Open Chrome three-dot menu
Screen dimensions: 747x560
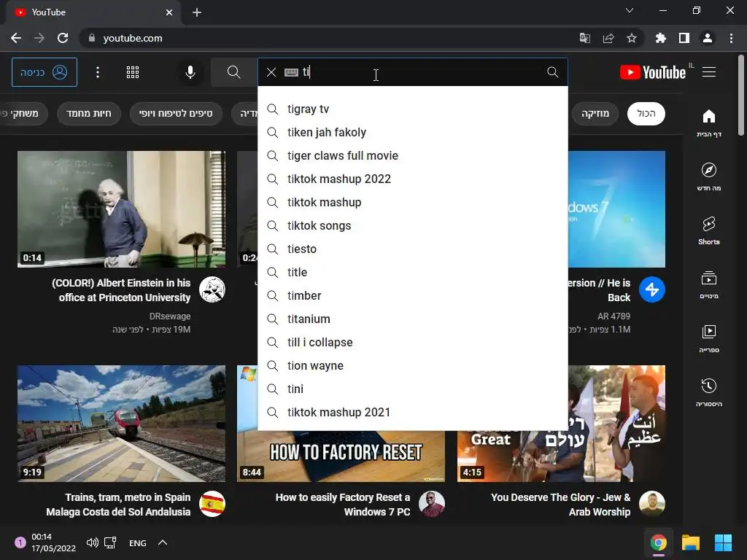pyautogui.click(x=731, y=38)
